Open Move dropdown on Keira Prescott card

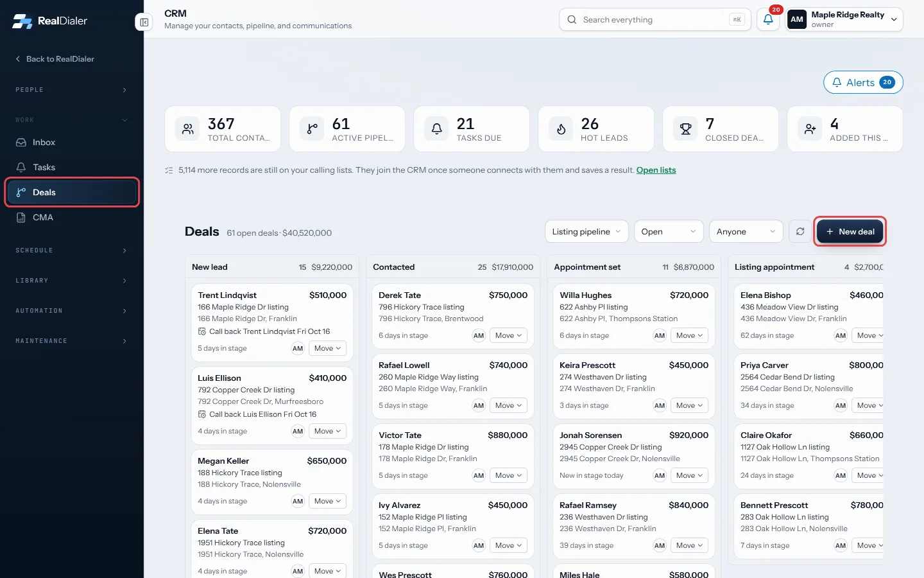click(689, 406)
